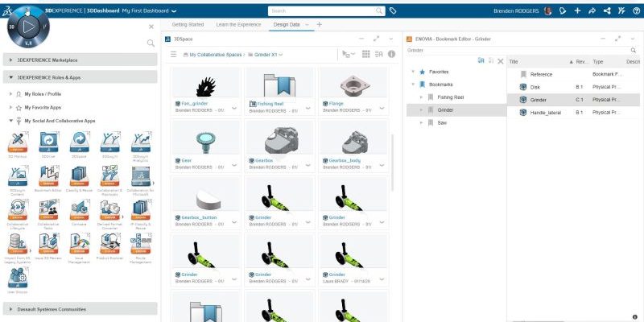Launch the Collaborative Tasks app
Viewport: 644px width, 322px height.
(x=48, y=209)
